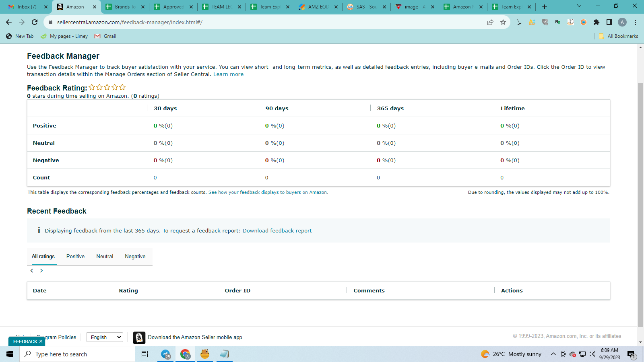Open the Chrome profile avatar A
The width and height of the screenshot is (644, 362).
622,22
